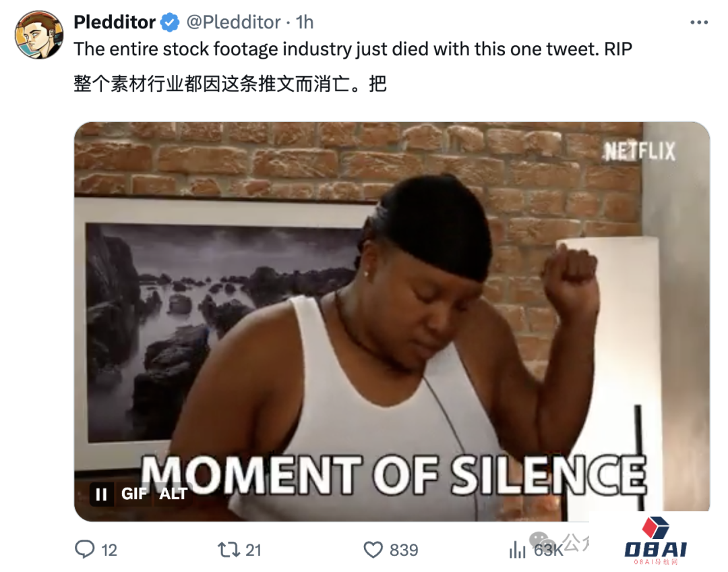
Task: Open the tweet's 1h timestamp
Action: (305, 22)
